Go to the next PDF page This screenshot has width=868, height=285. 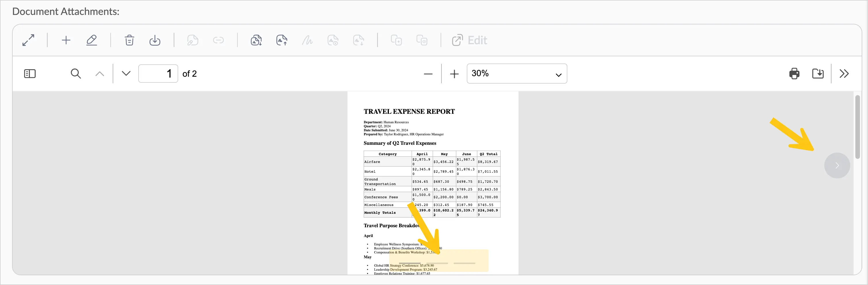126,74
